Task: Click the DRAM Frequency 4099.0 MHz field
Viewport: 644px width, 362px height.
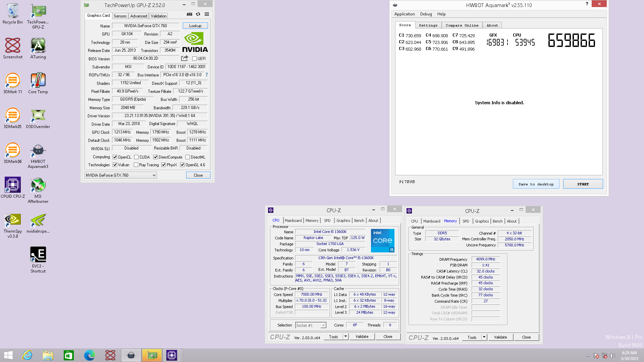Action: [x=486, y=259]
